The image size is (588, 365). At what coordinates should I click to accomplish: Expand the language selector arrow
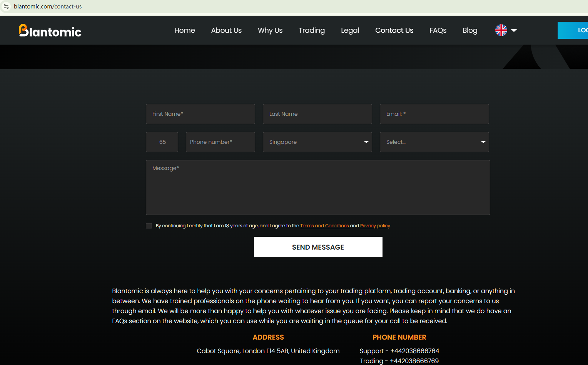pyautogui.click(x=514, y=30)
